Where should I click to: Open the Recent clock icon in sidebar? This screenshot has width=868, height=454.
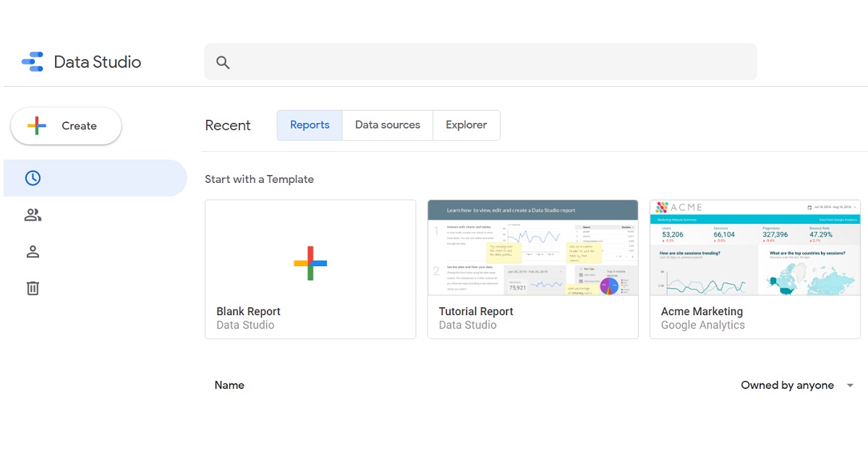pyautogui.click(x=33, y=178)
